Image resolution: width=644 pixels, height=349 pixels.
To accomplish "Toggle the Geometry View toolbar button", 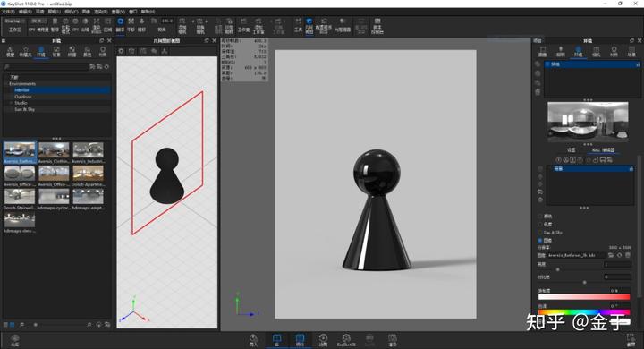I will pos(309,25).
